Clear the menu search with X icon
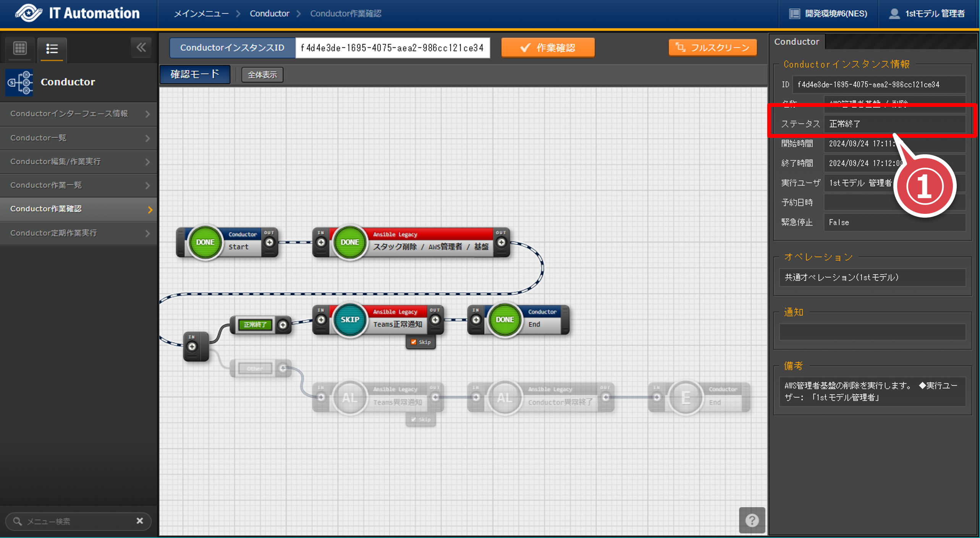The image size is (980, 538). tap(140, 521)
